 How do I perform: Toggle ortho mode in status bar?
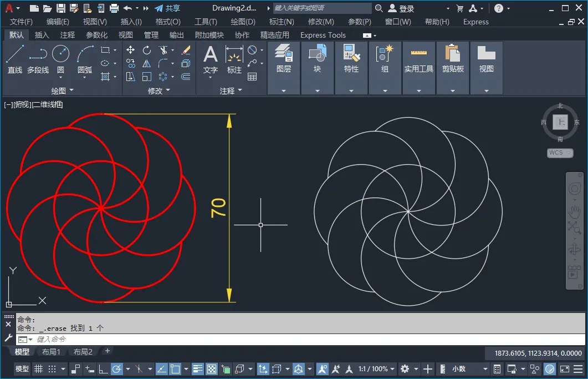pyautogui.click(x=103, y=369)
